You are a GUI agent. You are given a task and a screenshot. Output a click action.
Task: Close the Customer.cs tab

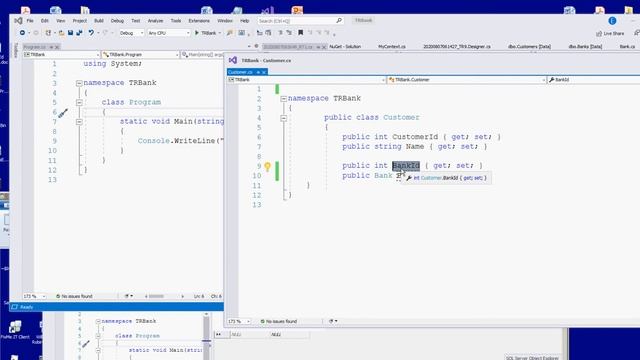264,72
